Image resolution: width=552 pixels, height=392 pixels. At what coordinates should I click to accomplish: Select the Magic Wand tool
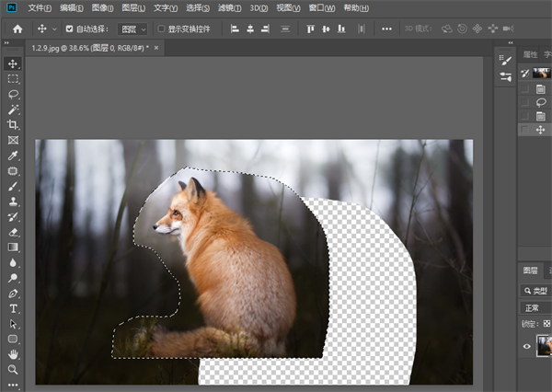(13, 110)
